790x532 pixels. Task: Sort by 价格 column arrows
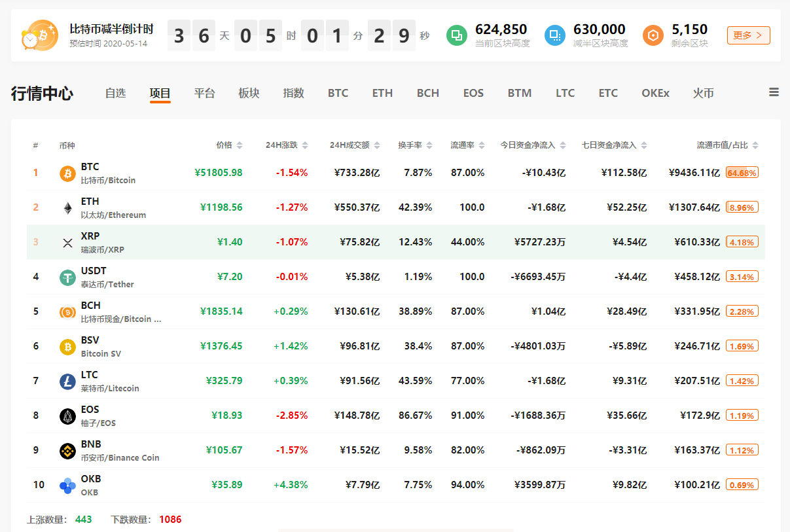point(240,145)
